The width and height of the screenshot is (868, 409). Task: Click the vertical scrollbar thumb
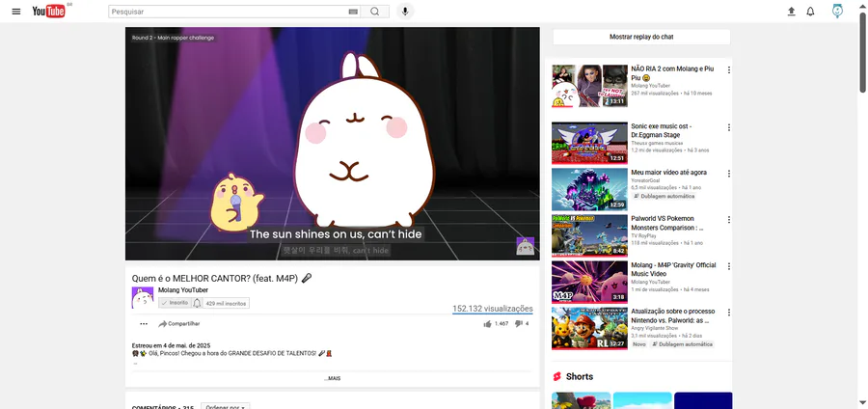click(862, 52)
